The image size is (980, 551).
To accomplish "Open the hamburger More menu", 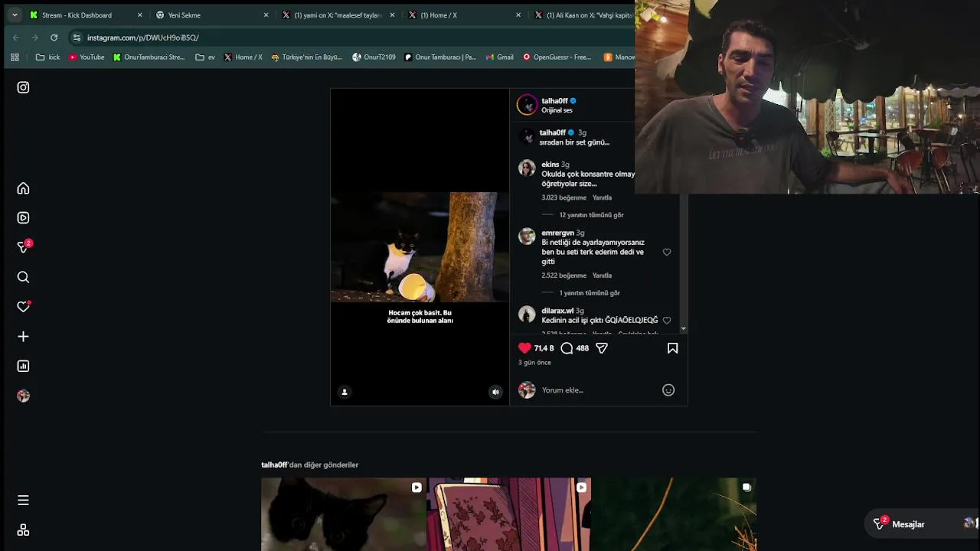I will pyautogui.click(x=23, y=500).
